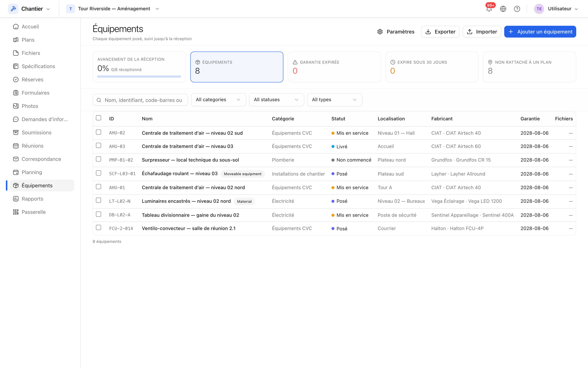Image resolution: width=588 pixels, height=368 pixels.
Task: Click the Réserves check-circle icon in sidebar
Action: [x=16, y=80]
